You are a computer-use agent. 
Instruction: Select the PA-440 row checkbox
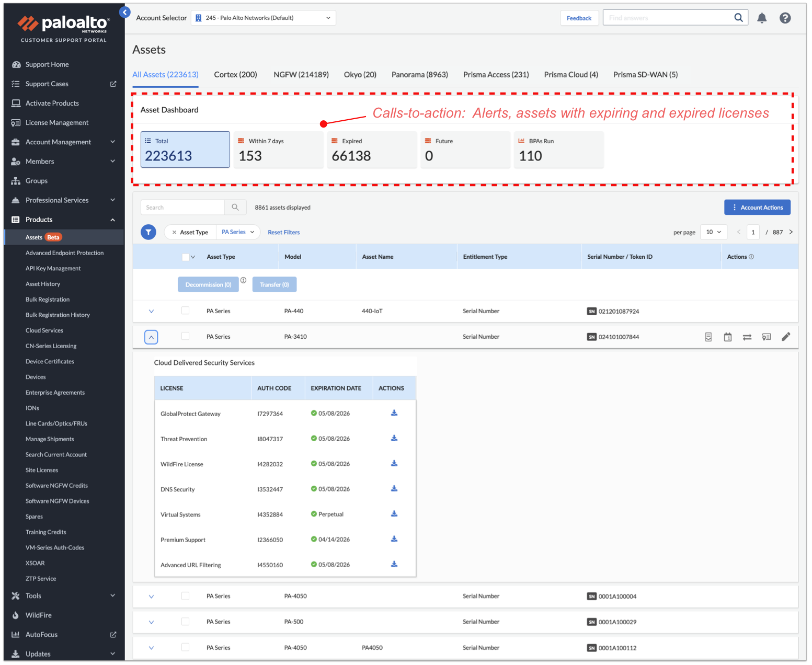[x=185, y=311]
